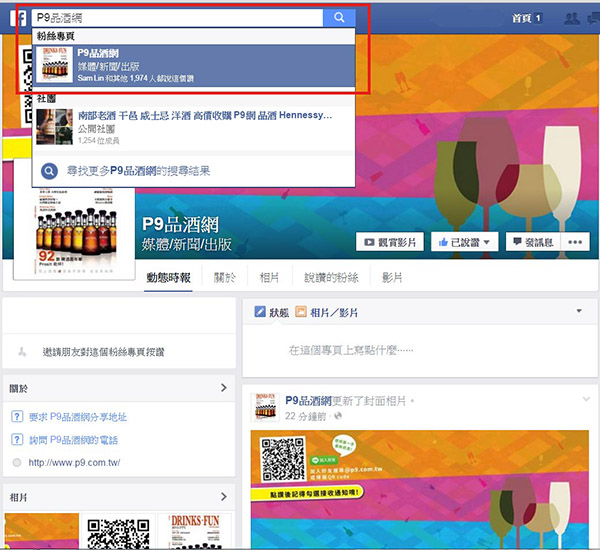Go to 首頁 in top bar
This screenshot has height=550, width=600.
pyautogui.click(x=522, y=18)
